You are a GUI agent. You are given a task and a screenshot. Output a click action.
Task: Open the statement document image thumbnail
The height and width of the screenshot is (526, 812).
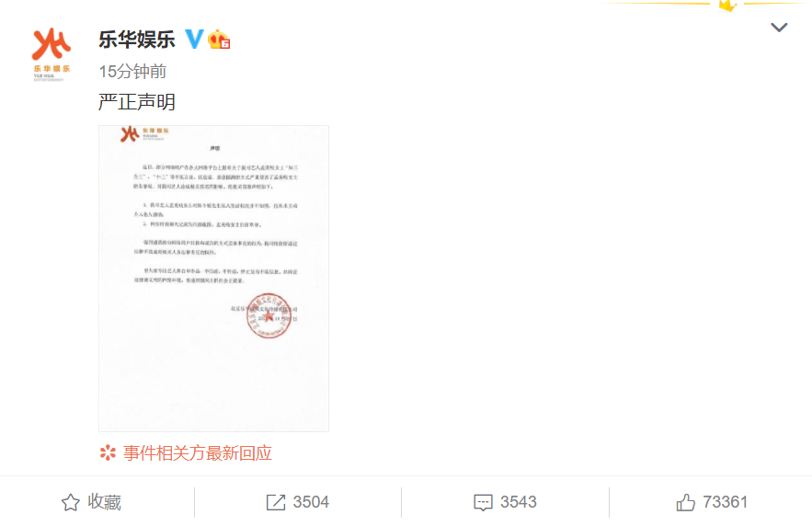point(214,279)
